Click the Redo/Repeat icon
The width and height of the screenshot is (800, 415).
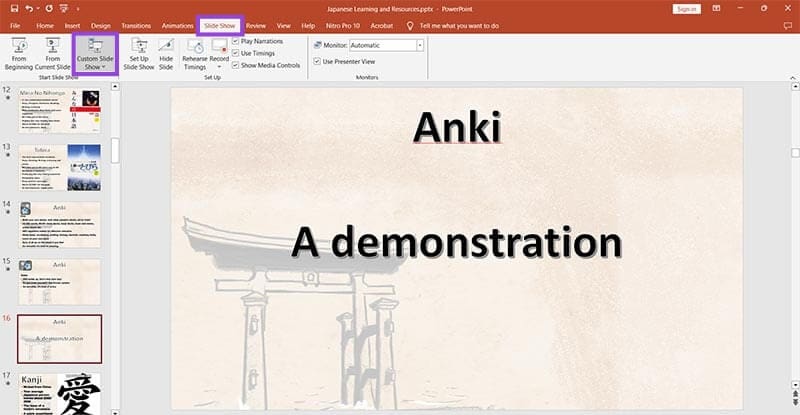click(x=49, y=9)
